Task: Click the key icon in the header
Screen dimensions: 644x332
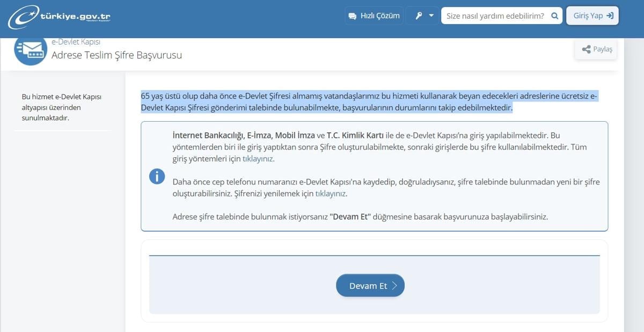Action: [419, 16]
